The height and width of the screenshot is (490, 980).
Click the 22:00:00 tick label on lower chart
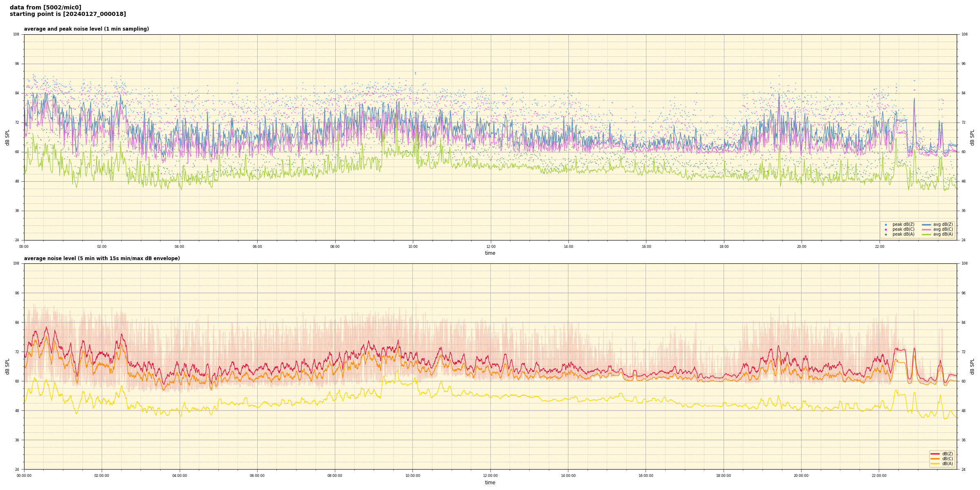tap(879, 476)
